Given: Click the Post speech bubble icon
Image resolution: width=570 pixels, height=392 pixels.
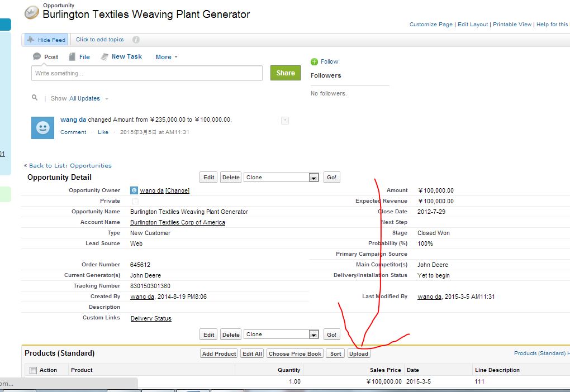Looking at the screenshot, I should tap(37, 57).
